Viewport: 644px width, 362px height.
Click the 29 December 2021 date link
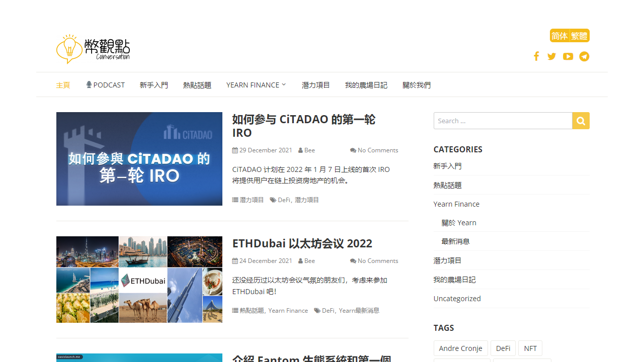tap(266, 150)
